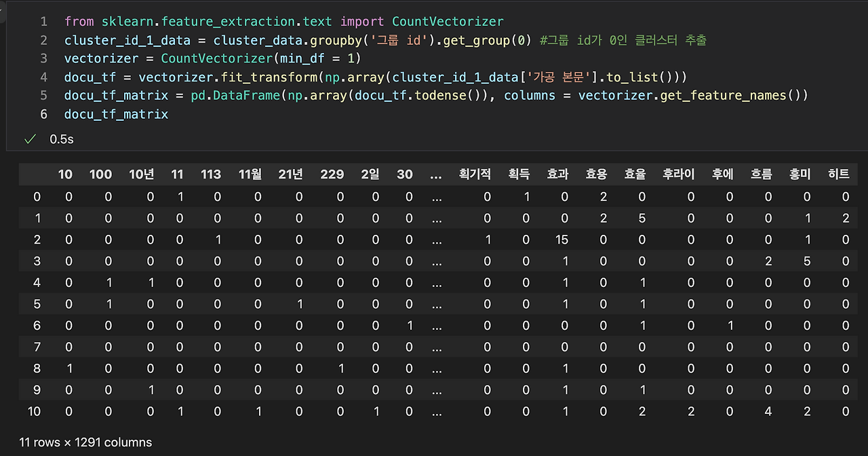Click the value 15 in 효과 column
Screen dimensions: 868x456
(562, 240)
